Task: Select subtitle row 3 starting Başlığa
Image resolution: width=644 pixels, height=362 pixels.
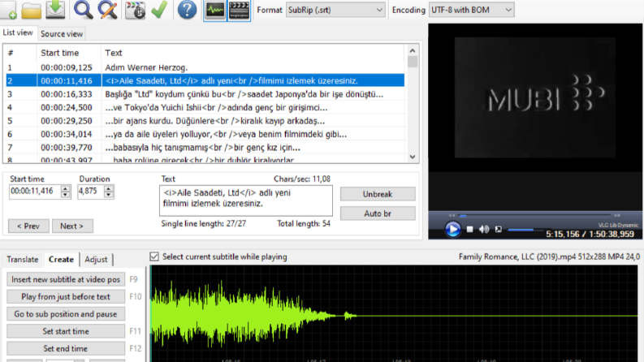Action: (205, 94)
